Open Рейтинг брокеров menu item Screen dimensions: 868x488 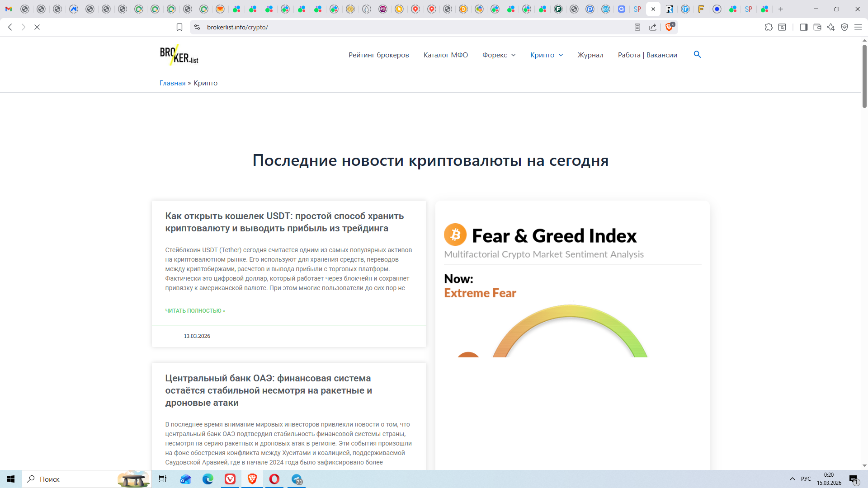point(378,55)
